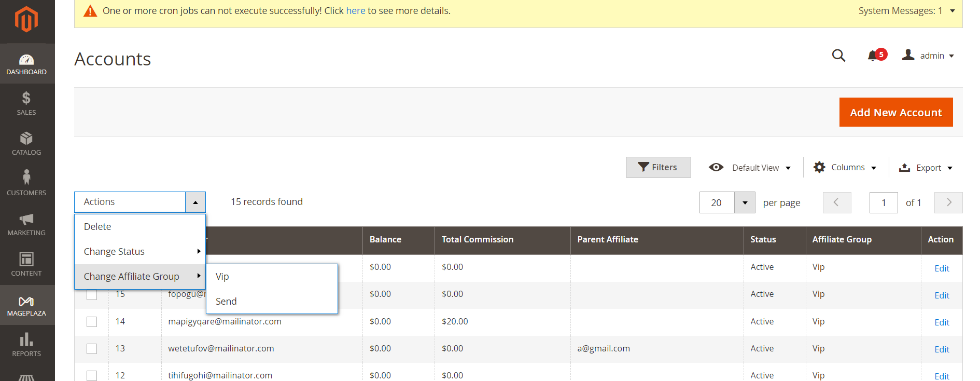Open the Export dropdown
The width and height of the screenshot is (980, 381).
pos(926,168)
